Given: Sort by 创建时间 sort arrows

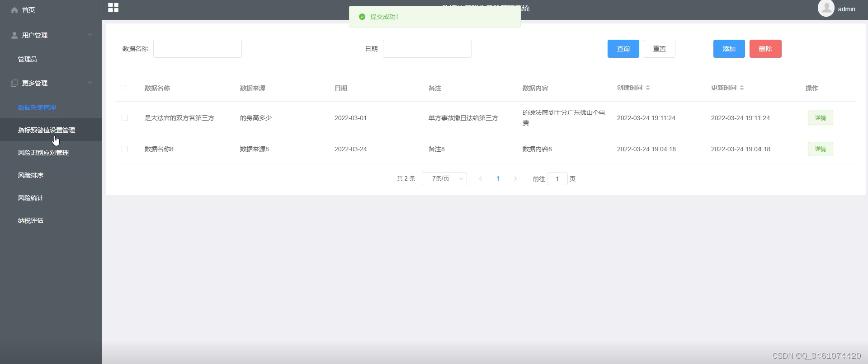Looking at the screenshot, I should coord(648,88).
